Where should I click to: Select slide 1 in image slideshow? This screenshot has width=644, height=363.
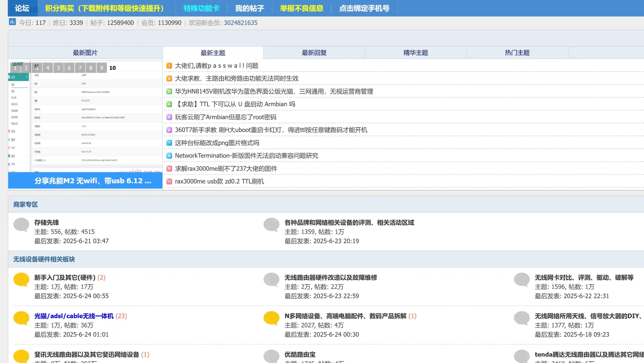point(15,68)
